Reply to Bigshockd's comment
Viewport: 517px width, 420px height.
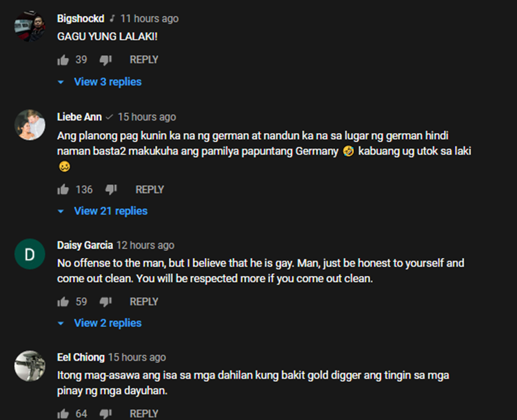click(144, 60)
